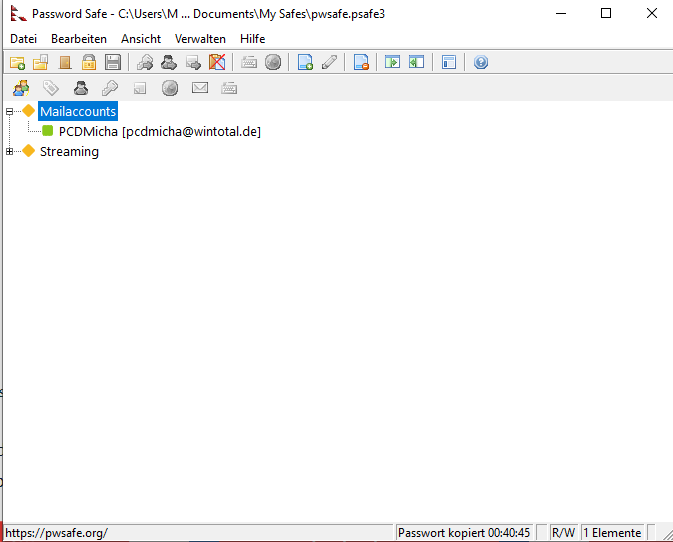Click the group people icon in dragbar

(x=21, y=88)
